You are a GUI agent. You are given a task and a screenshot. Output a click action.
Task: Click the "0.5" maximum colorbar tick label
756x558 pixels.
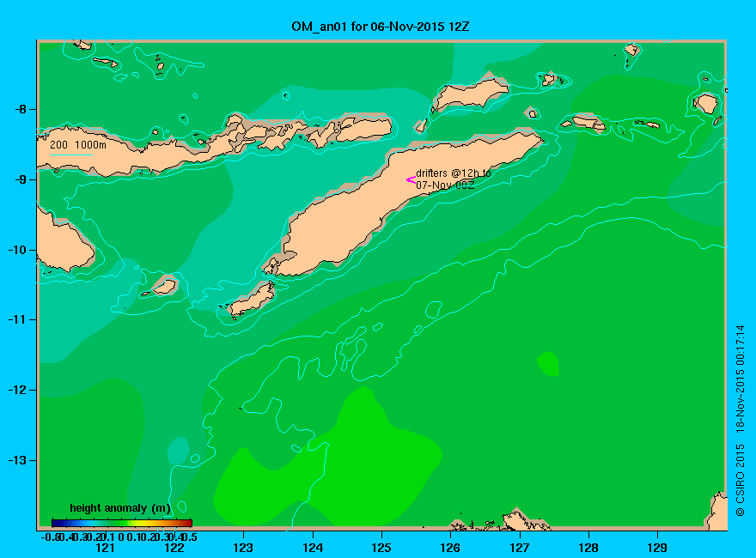(x=190, y=537)
